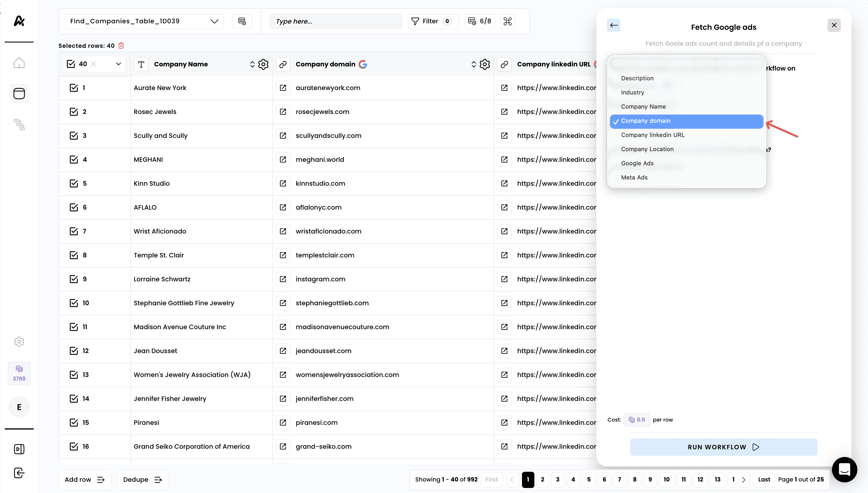Screen dimensions: 868x493
Task: Choose the Google Ads option from the list
Action: pos(637,163)
